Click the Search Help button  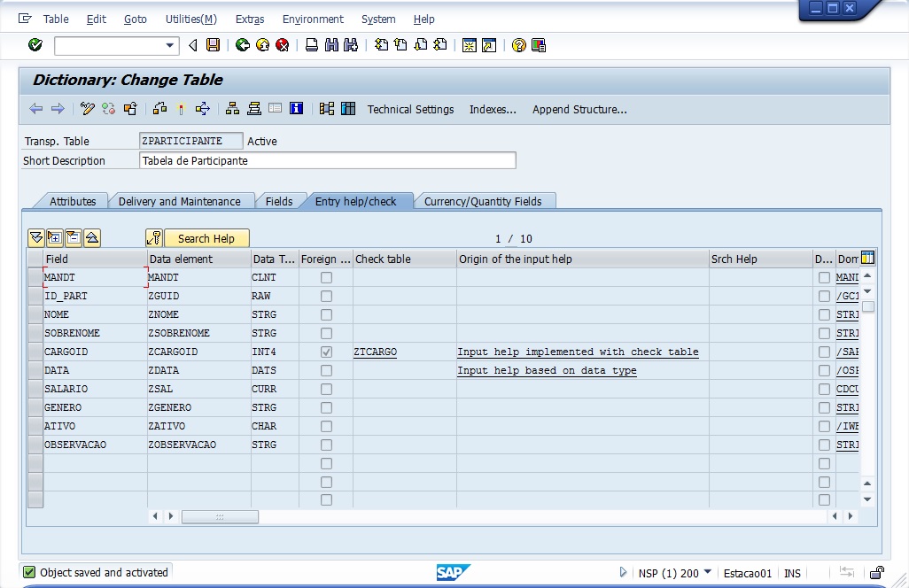[206, 238]
